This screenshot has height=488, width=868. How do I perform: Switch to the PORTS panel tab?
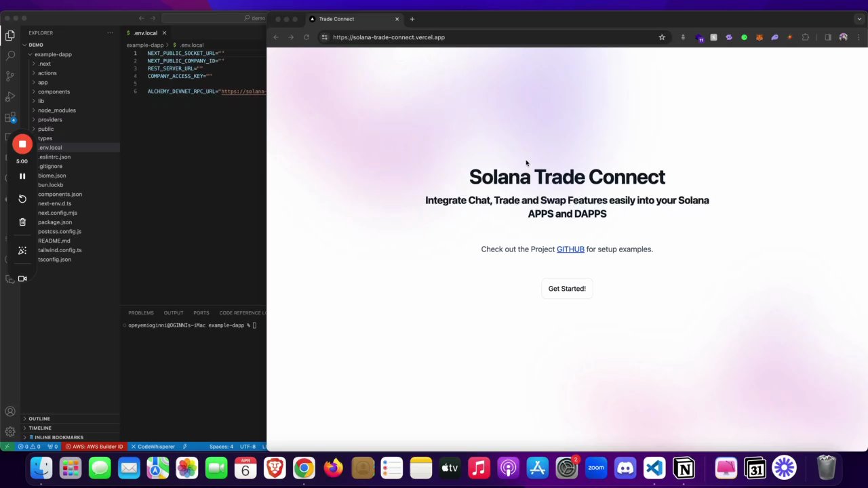201,312
